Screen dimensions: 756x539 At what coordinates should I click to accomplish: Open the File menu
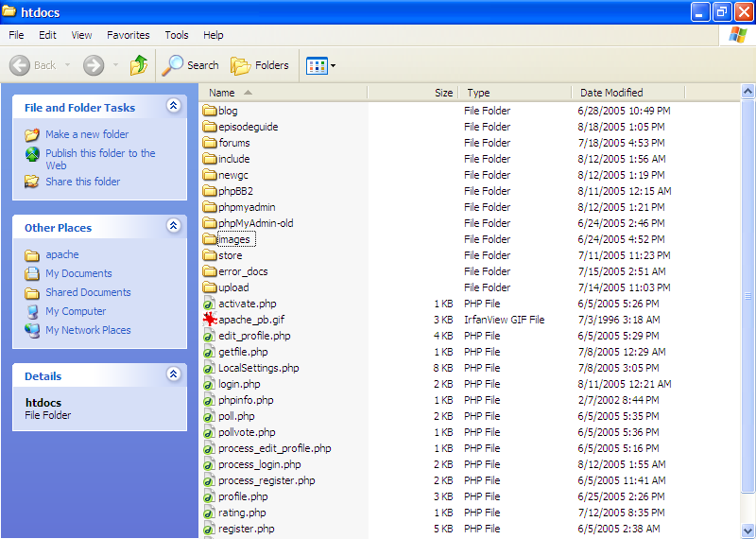click(x=16, y=35)
